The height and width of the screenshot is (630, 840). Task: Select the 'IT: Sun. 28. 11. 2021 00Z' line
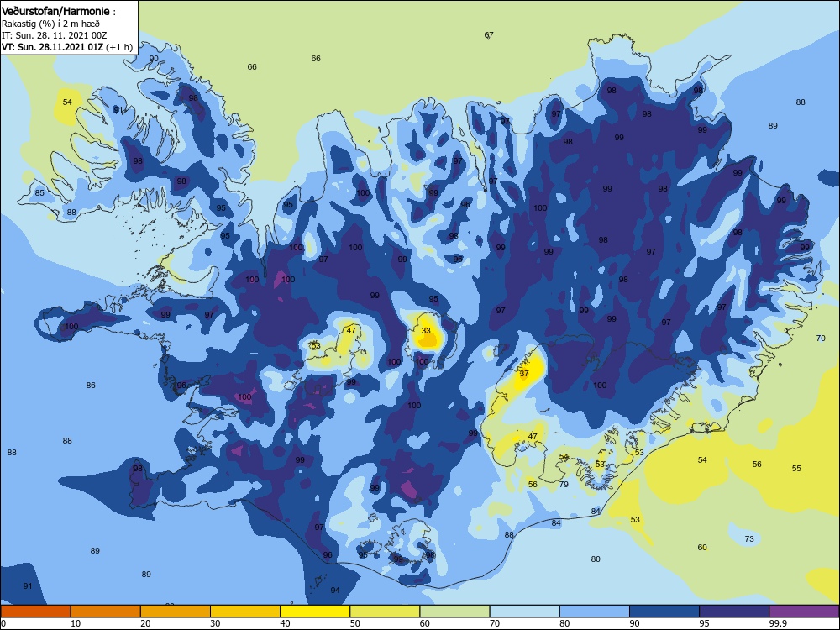[54, 35]
